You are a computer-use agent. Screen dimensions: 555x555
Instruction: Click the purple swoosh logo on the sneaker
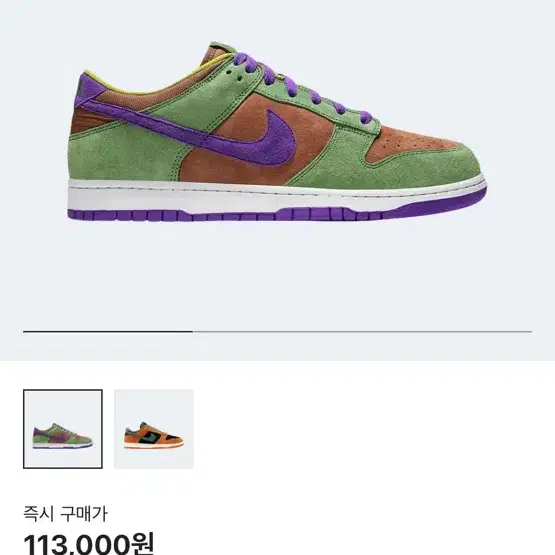coord(198,133)
